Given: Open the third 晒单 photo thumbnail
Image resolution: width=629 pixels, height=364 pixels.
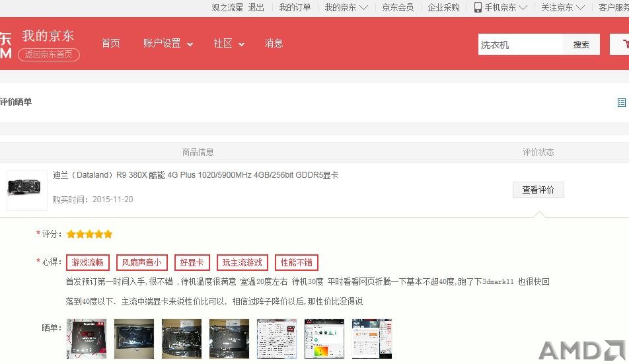Looking at the screenshot, I should point(182,339).
